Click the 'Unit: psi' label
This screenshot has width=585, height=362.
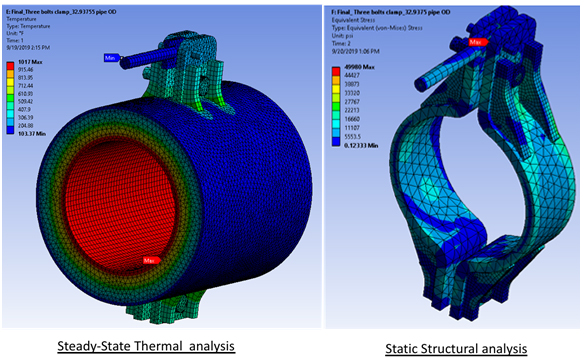point(342,35)
